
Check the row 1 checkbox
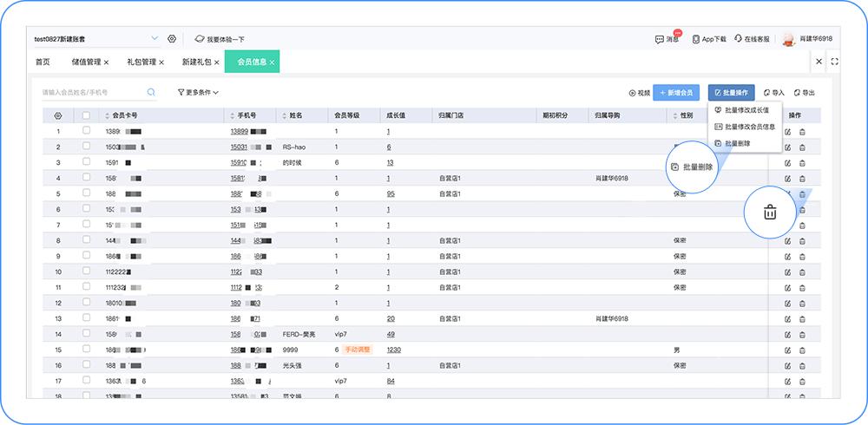coord(86,131)
